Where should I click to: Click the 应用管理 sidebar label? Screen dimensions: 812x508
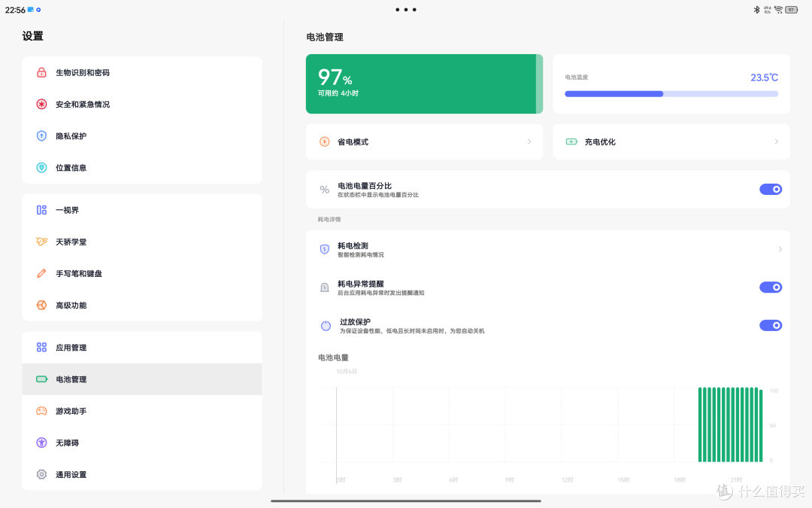click(x=71, y=347)
